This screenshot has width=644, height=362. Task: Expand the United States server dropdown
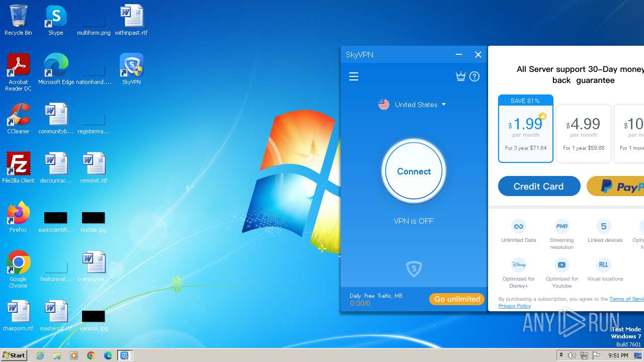(x=444, y=105)
